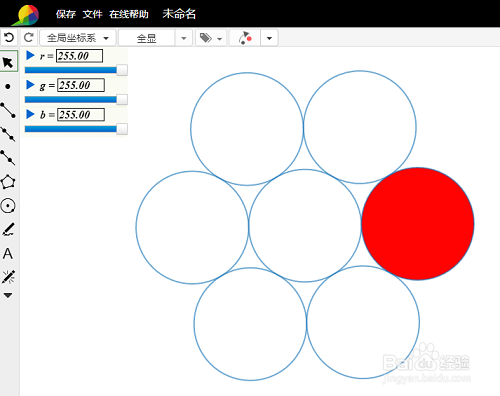Click the colorful app logo
This screenshot has width=500, height=396.
(x=27, y=15)
